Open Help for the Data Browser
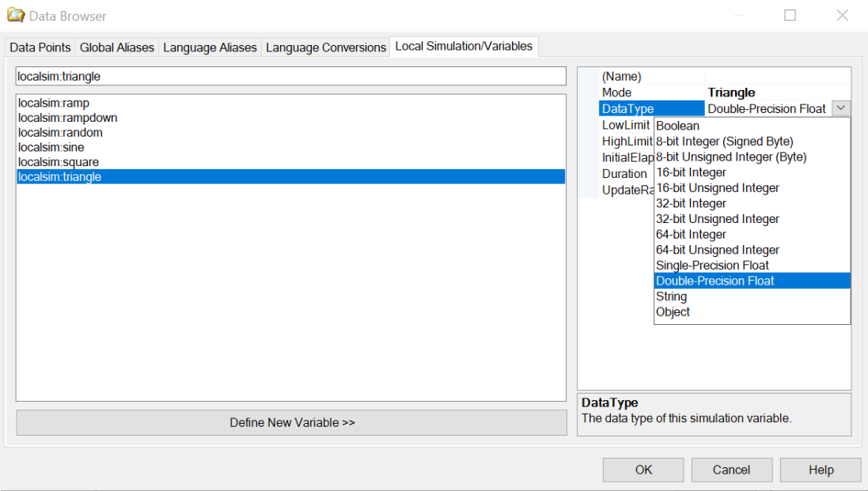 tap(821, 470)
